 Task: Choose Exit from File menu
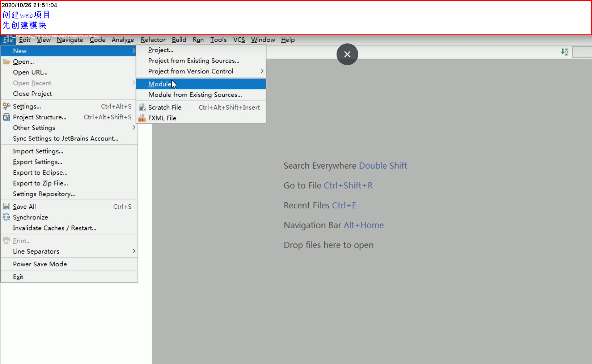point(69,277)
